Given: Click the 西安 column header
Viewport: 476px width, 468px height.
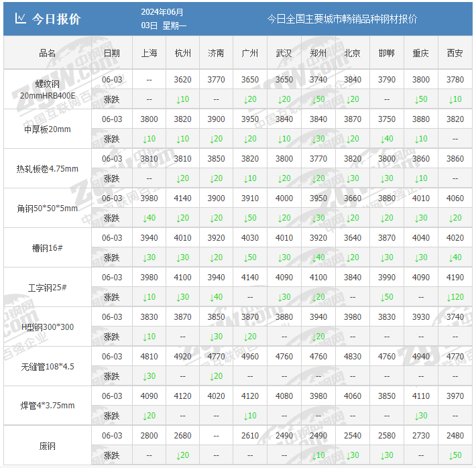Looking at the screenshot, I should pos(455,53).
